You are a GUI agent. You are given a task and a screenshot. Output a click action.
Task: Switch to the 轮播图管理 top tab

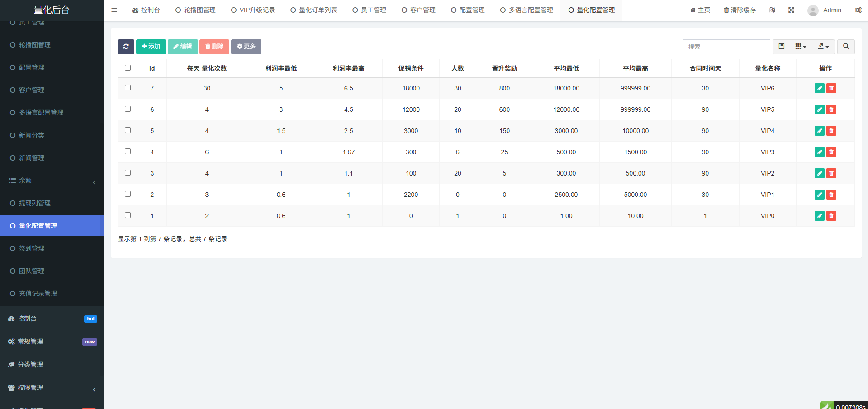point(195,10)
